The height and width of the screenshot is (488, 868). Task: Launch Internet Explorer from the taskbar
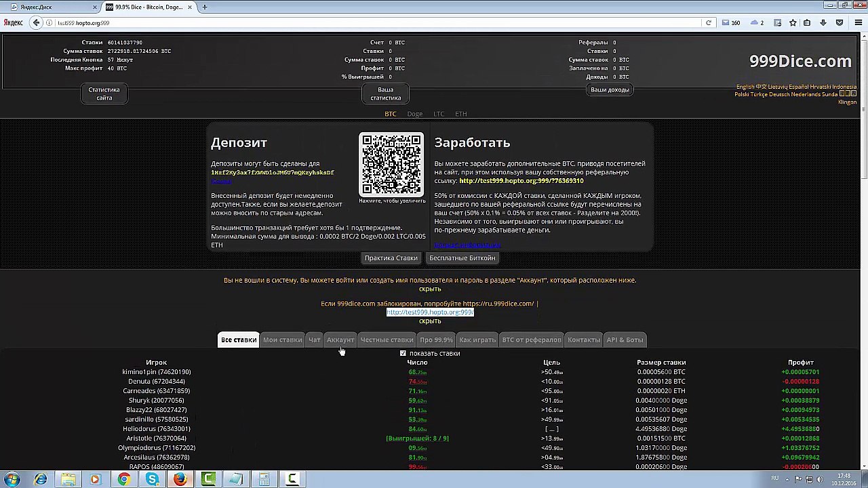[41, 479]
